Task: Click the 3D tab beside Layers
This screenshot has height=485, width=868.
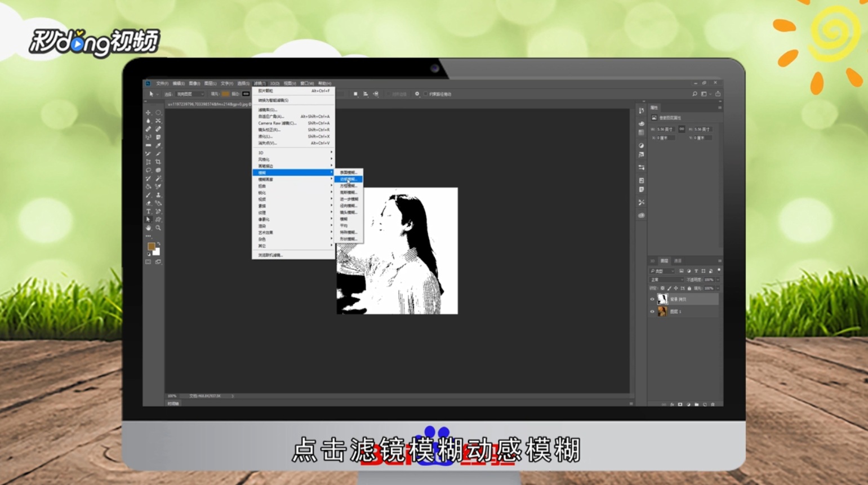Action: click(652, 261)
